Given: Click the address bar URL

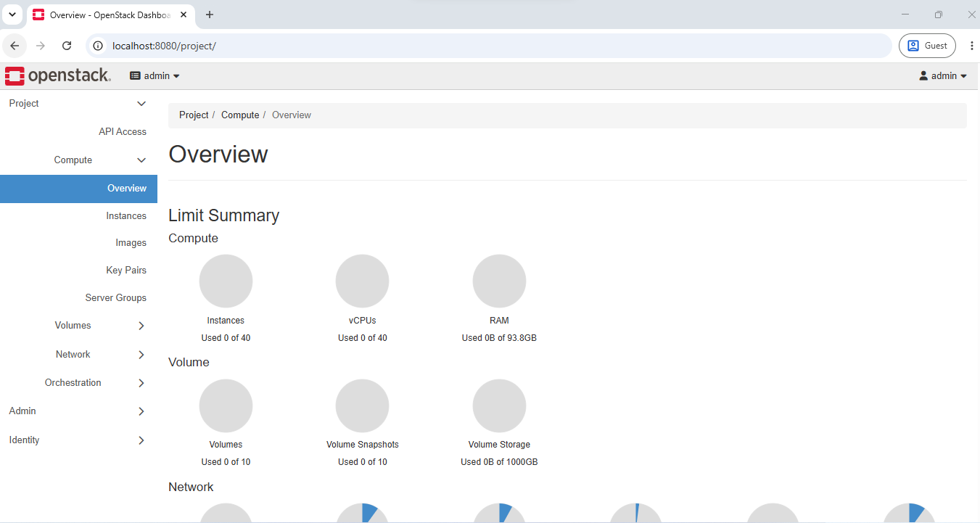Looking at the screenshot, I should (164, 46).
